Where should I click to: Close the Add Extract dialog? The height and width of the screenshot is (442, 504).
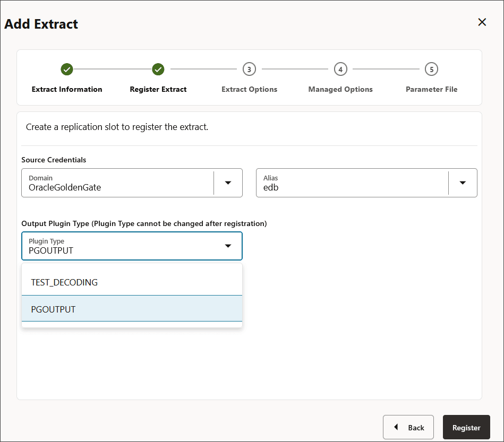coord(482,22)
